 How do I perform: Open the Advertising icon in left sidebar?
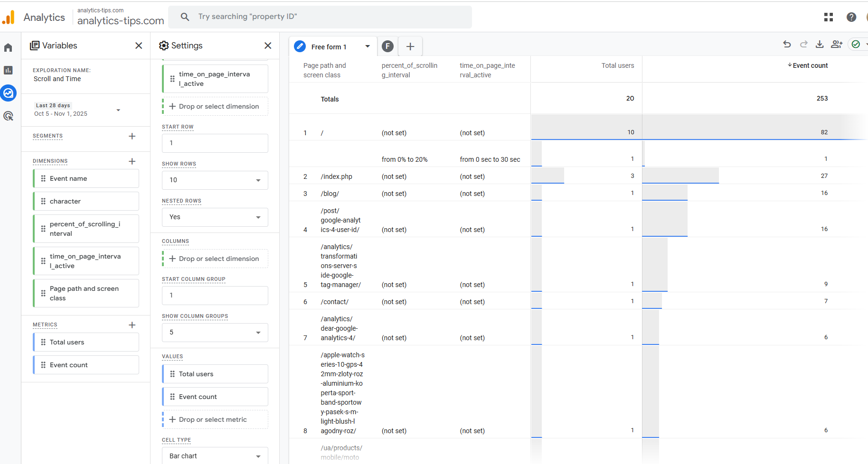(x=8, y=116)
